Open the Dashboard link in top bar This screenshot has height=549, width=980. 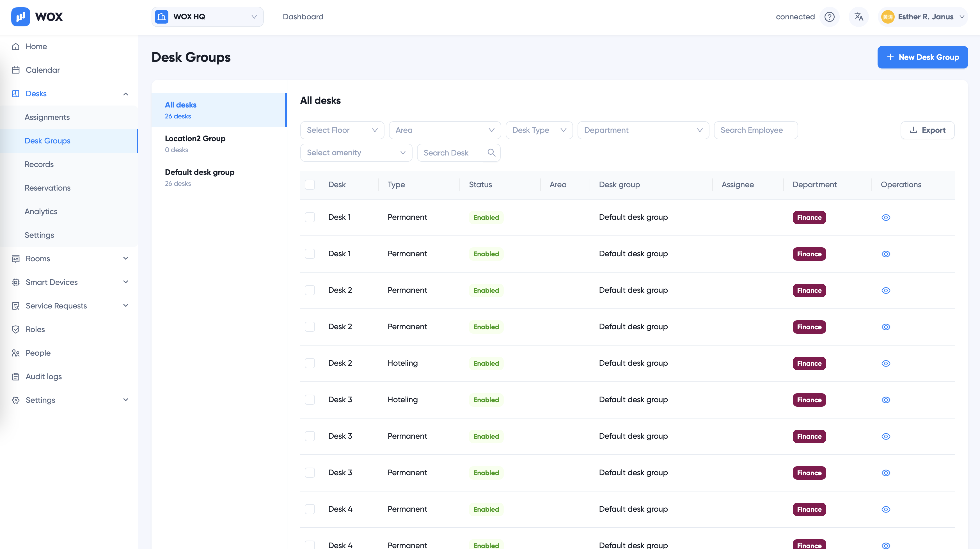(x=303, y=17)
